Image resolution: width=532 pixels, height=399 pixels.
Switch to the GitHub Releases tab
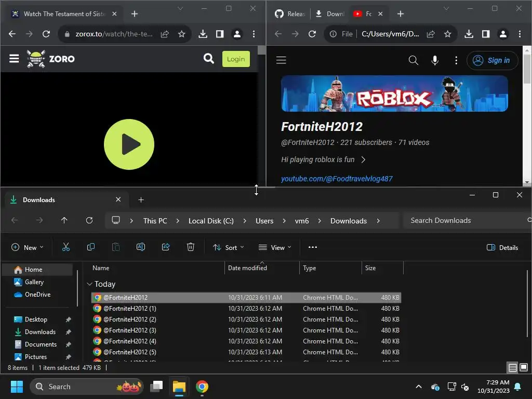(290, 14)
